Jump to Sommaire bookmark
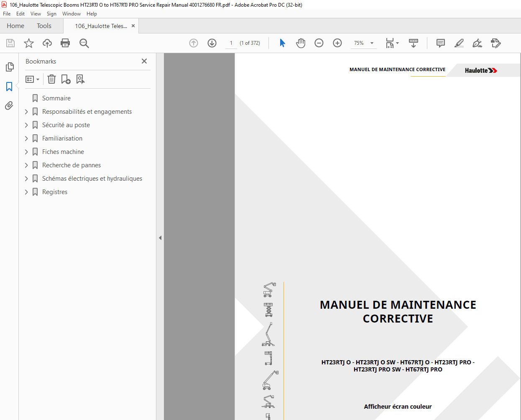This screenshot has width=521, height=420. pyautogui.click(x=56, y=98)
